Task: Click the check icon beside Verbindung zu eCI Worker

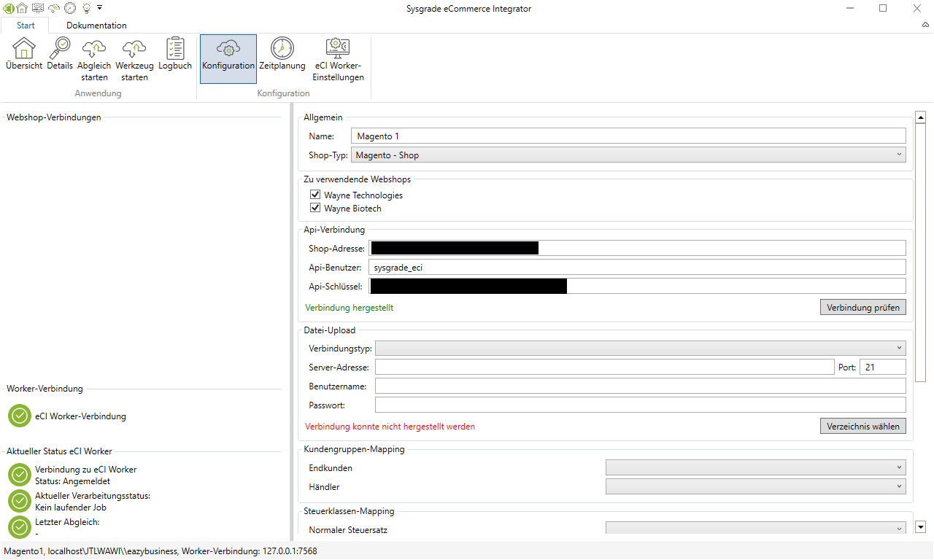Action: [x=20, y=474]
